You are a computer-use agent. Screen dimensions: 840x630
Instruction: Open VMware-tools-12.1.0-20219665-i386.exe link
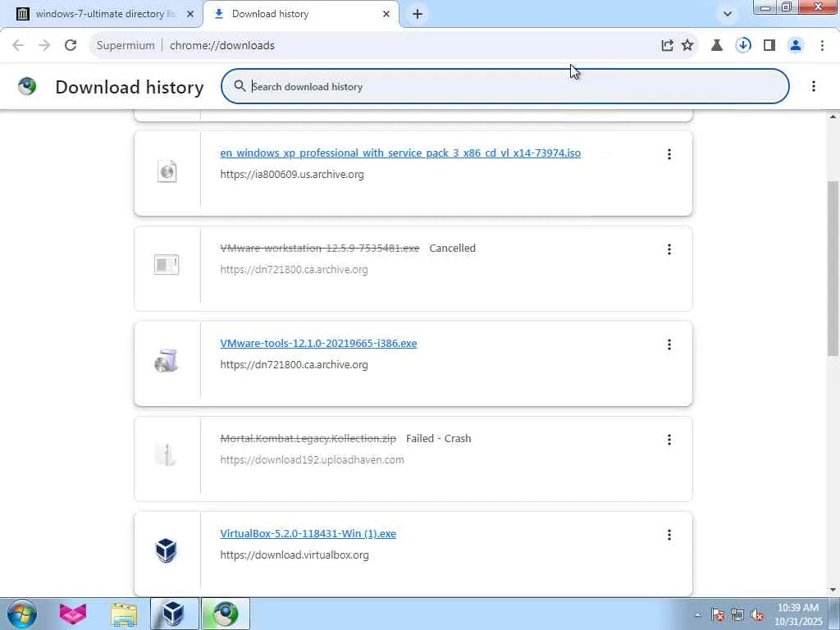318,344
